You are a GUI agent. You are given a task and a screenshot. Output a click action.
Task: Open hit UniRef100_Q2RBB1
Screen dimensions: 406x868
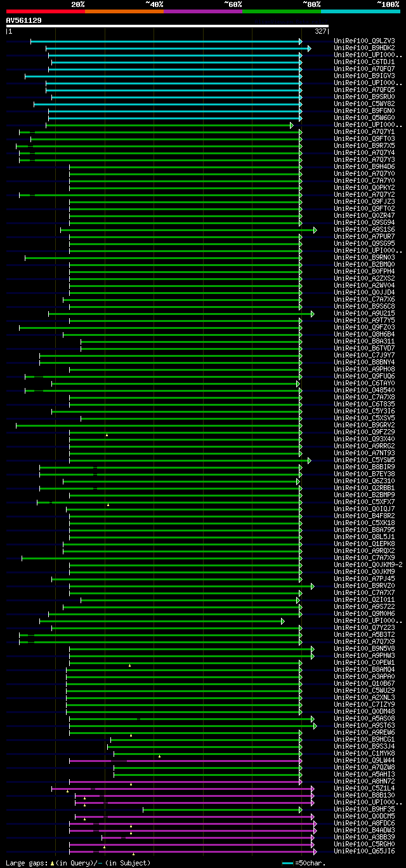[364, 488]
